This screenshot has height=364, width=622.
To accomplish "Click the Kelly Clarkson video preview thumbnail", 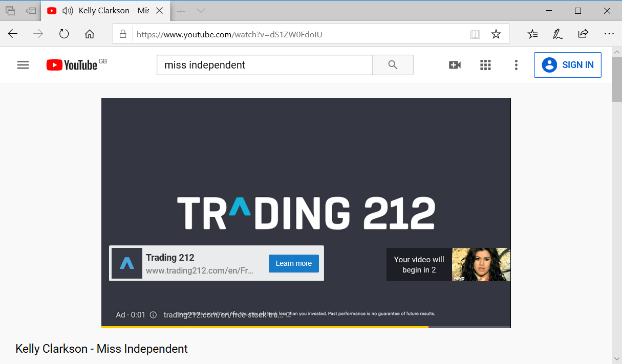I will (481, 265).
